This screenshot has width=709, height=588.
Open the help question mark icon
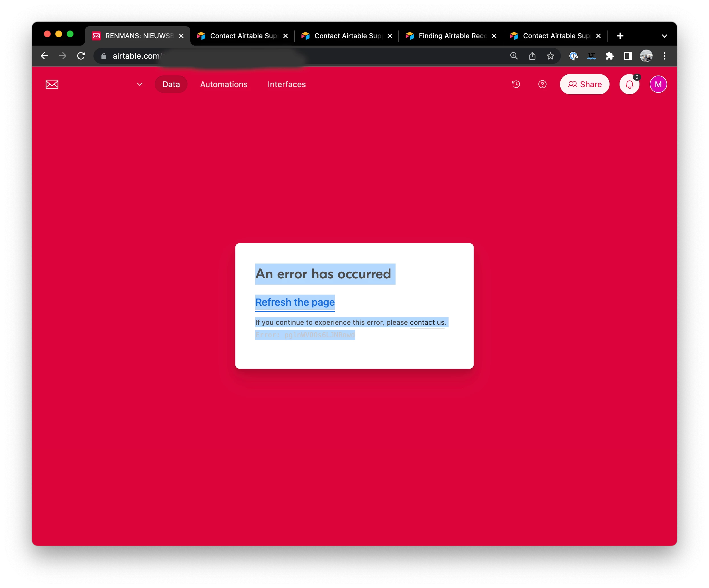pos(542,84)
